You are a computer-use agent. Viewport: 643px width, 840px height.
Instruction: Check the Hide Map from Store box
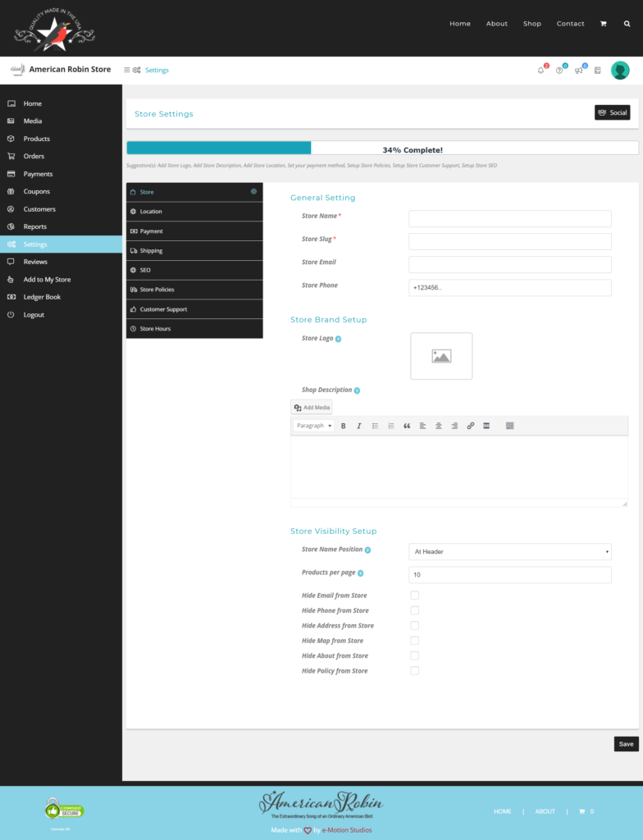click(x=414, y=641)
